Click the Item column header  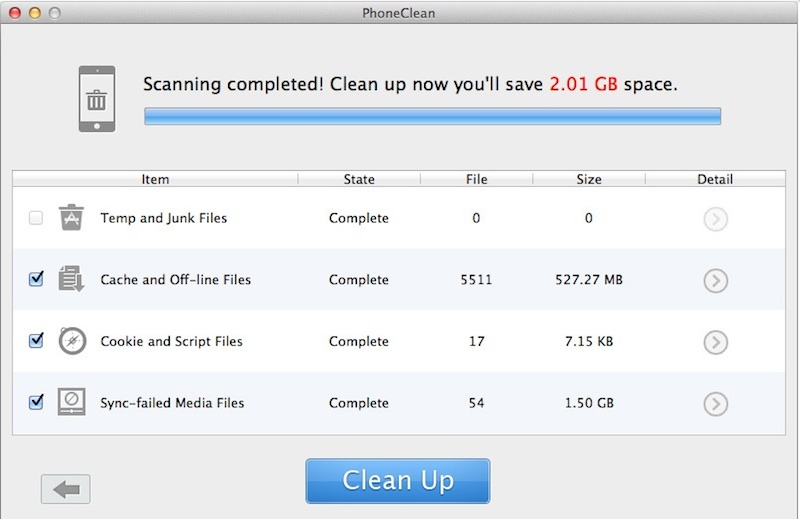tap(155, 180)
